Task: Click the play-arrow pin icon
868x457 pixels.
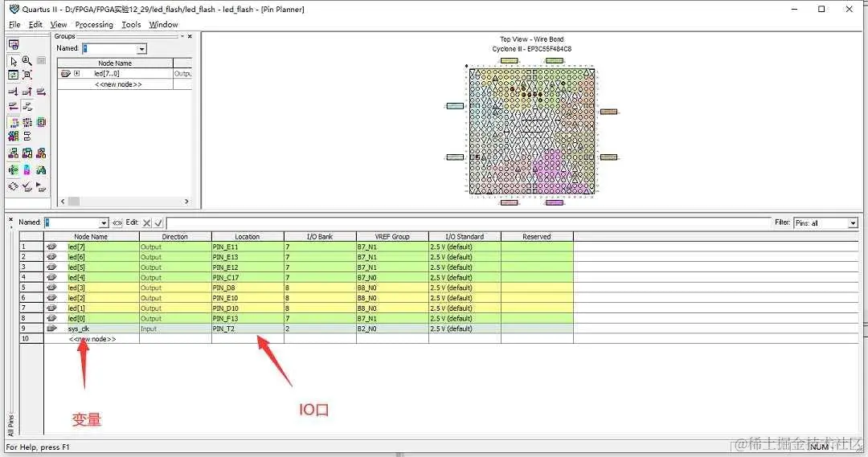Action: [41, 186]
